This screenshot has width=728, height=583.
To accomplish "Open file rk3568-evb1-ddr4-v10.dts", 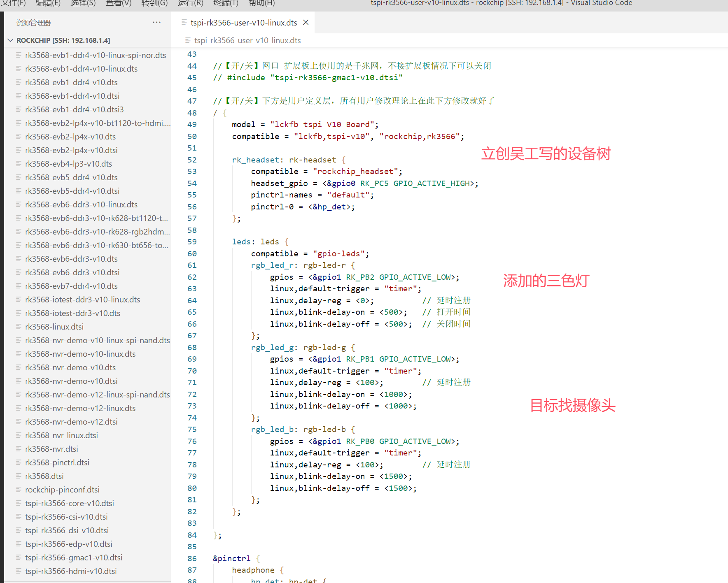I will point(71,82).
